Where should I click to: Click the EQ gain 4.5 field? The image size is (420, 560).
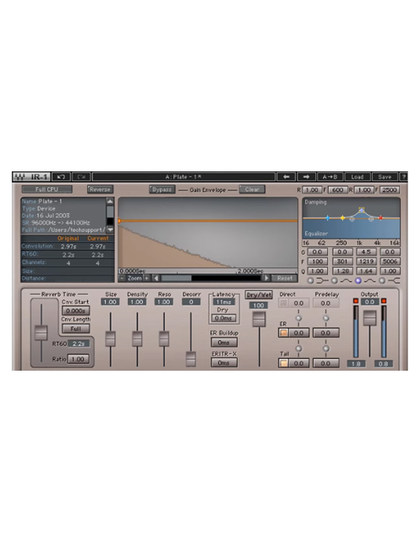(x=366, y=252)
